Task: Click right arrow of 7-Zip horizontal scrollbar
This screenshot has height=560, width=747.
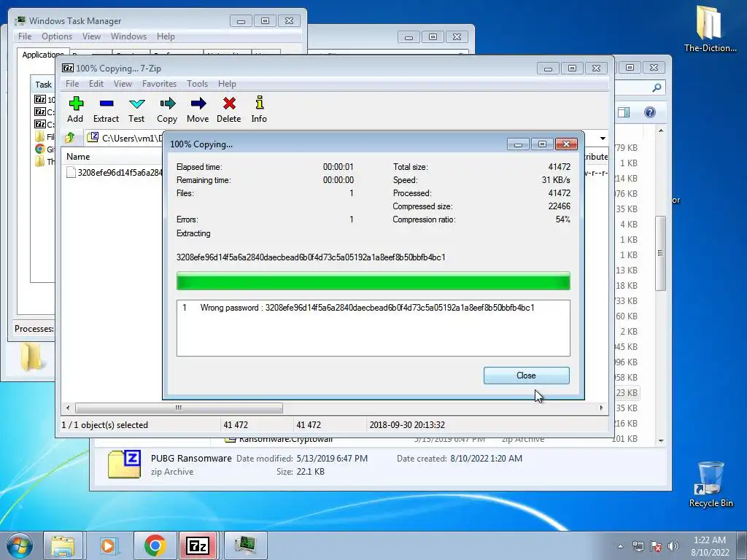Action: click(x=601, y=408)
